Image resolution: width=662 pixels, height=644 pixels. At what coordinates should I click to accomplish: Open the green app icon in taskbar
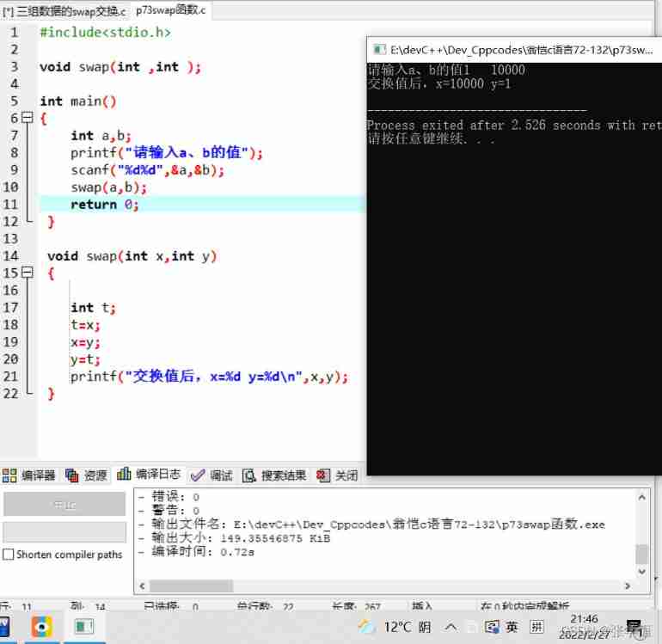click(x=84, y=627)
